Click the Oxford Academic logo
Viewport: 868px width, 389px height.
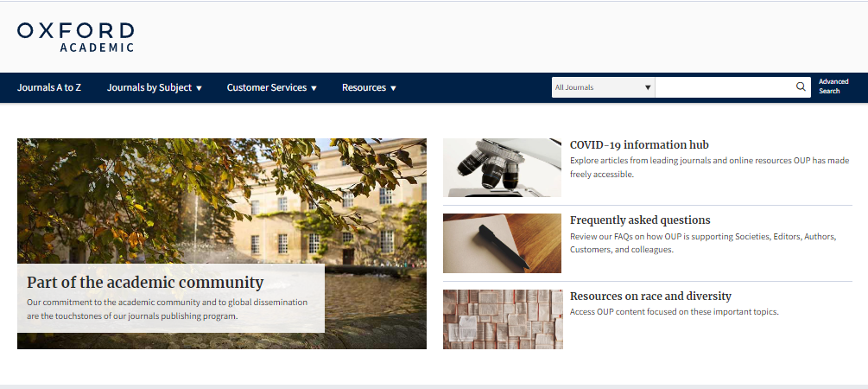75,37
